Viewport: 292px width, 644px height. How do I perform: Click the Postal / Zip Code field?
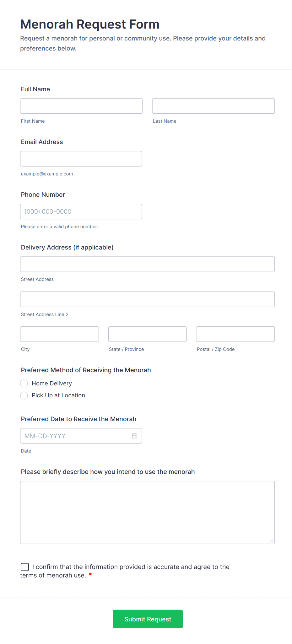coord(235,334)
